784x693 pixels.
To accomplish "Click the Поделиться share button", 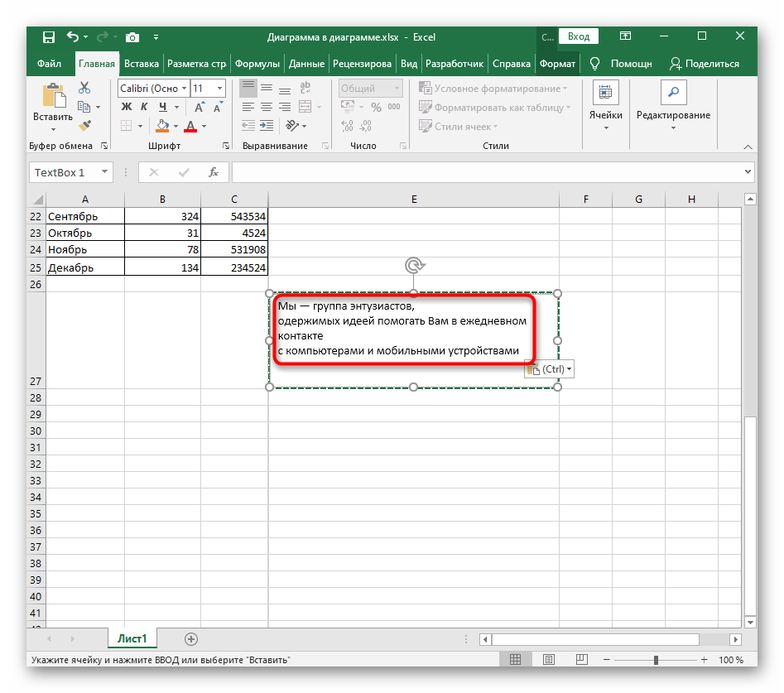I will (704, 64).
